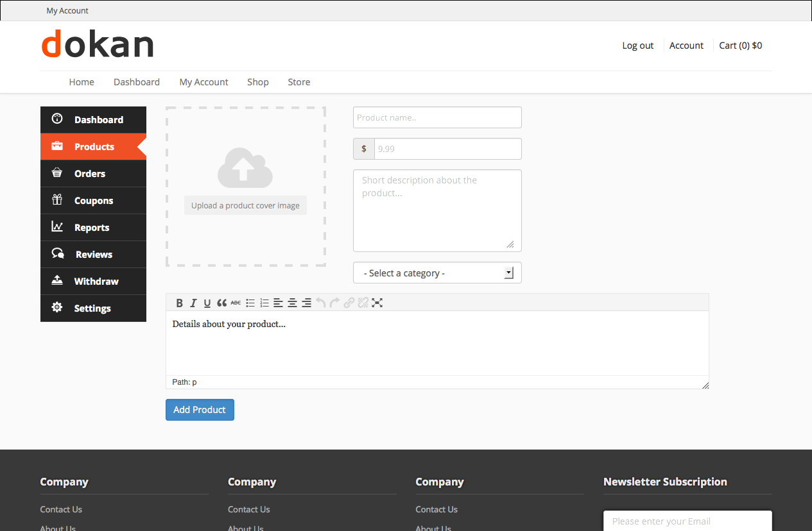Viewport: 812px width, 531px height.
Task: Apply italic formatting in the editor toolbar
Action: click(193, 303)
